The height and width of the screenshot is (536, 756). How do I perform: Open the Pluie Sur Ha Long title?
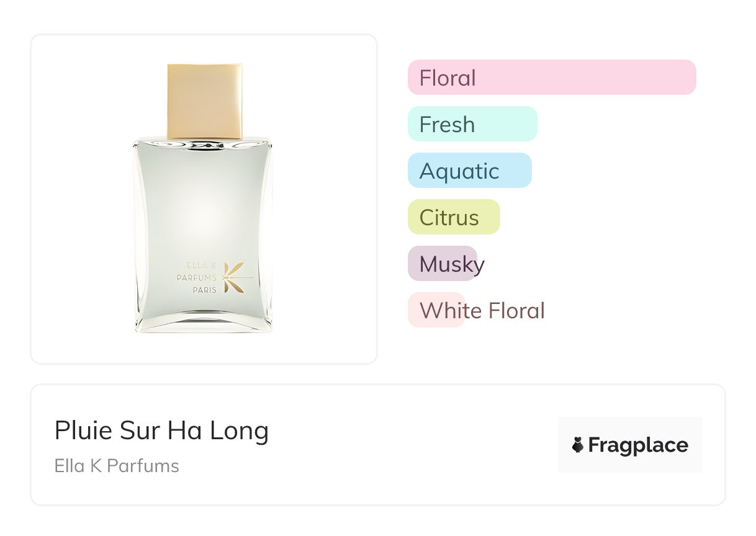161,431
